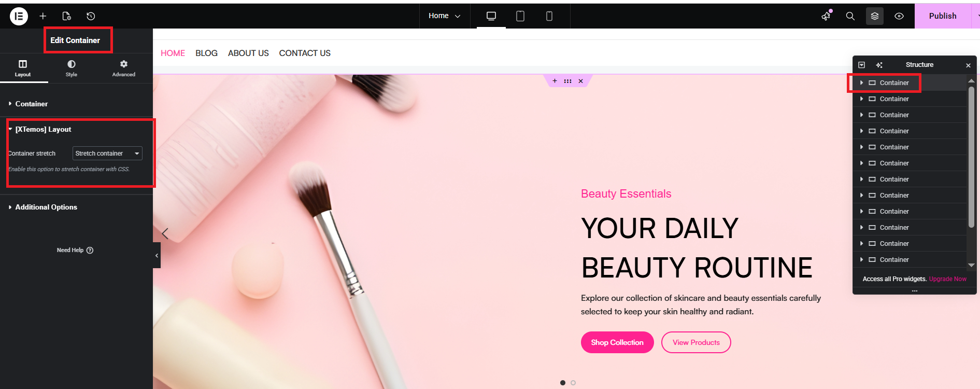Expand the Container section in the panel

click(76, 104)
